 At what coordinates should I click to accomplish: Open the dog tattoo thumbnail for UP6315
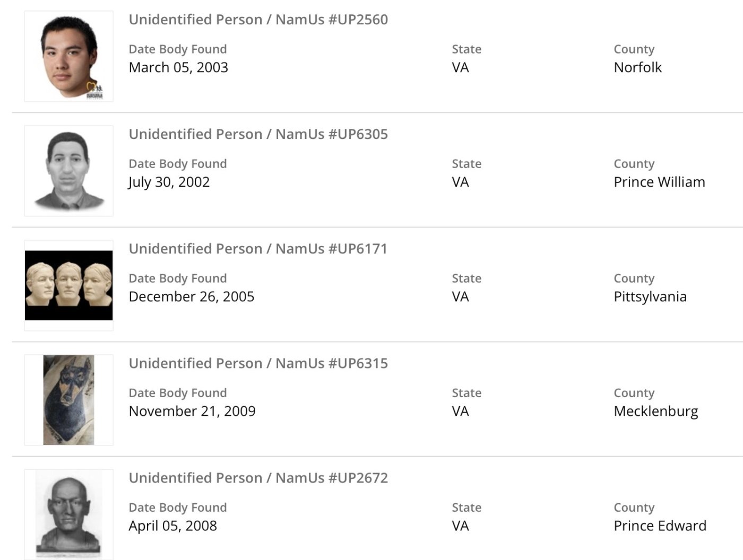(68, 400)
